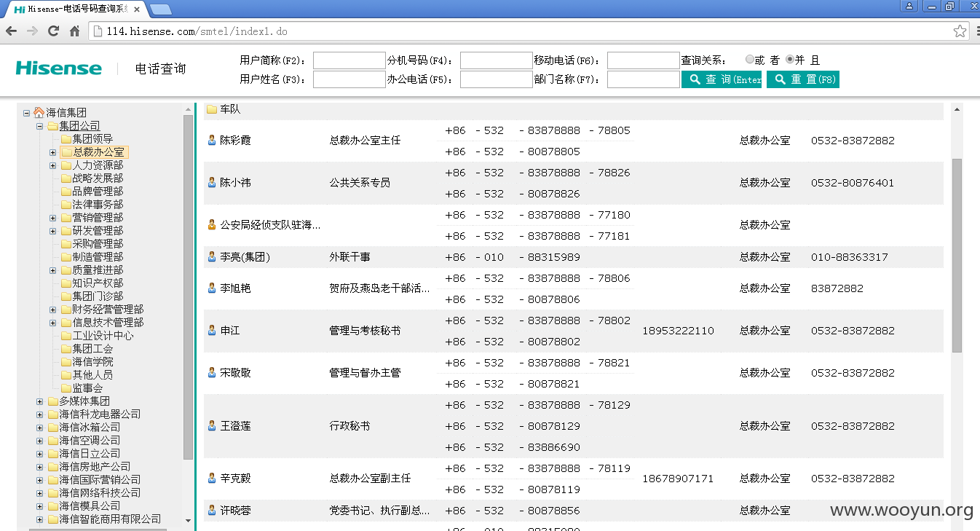Viewport: 980px width, 531px height.
Task: Focus the 移动电话(F6) input field
Action: coord(643,60)
